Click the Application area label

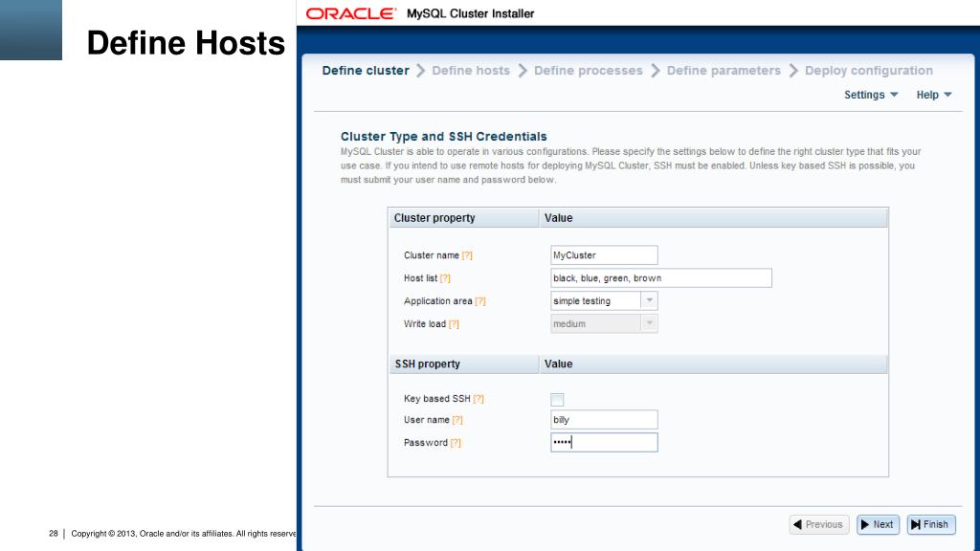click(x=438, y=301)
